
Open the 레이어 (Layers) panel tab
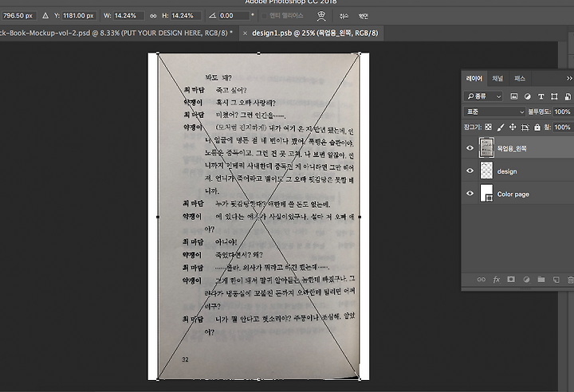(x=474, y=78)
